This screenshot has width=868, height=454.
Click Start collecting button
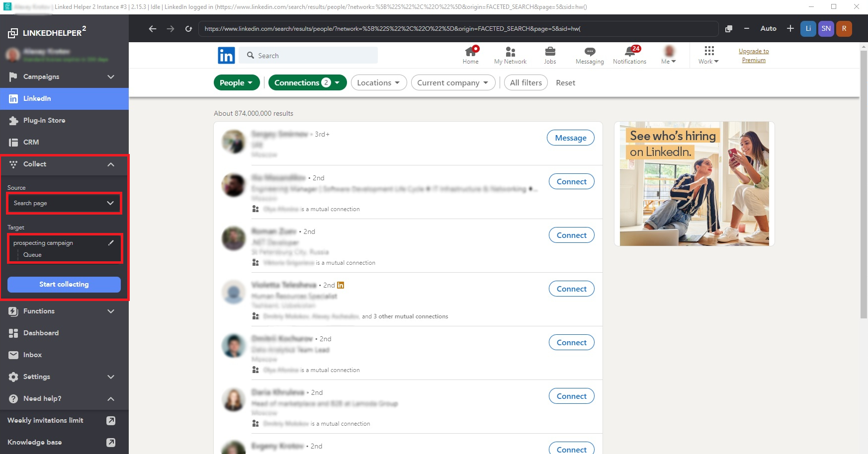[64, 284]
